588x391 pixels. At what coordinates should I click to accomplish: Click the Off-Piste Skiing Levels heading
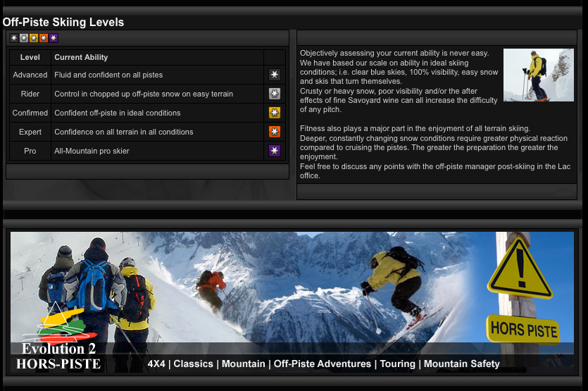tap(63, 22)
